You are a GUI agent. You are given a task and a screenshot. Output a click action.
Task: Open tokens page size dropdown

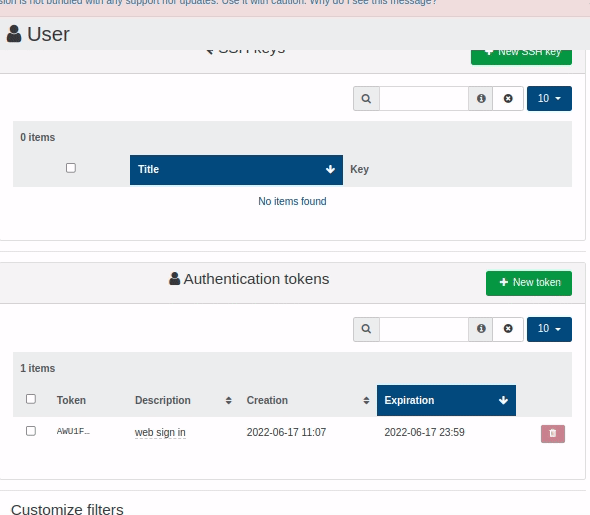(549, 329)
